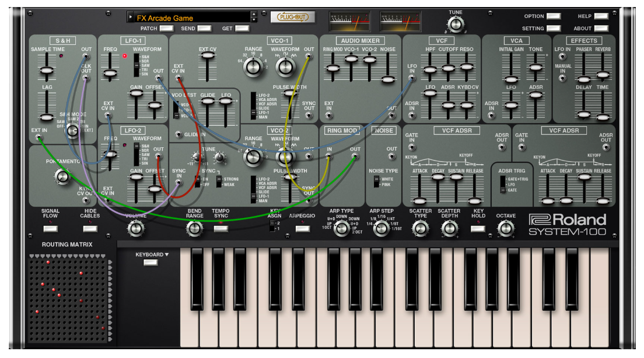This screenshot has height=358, width=644.
Task: Open the HELP button
Action: pyautogui.click(x=601, y=16)
